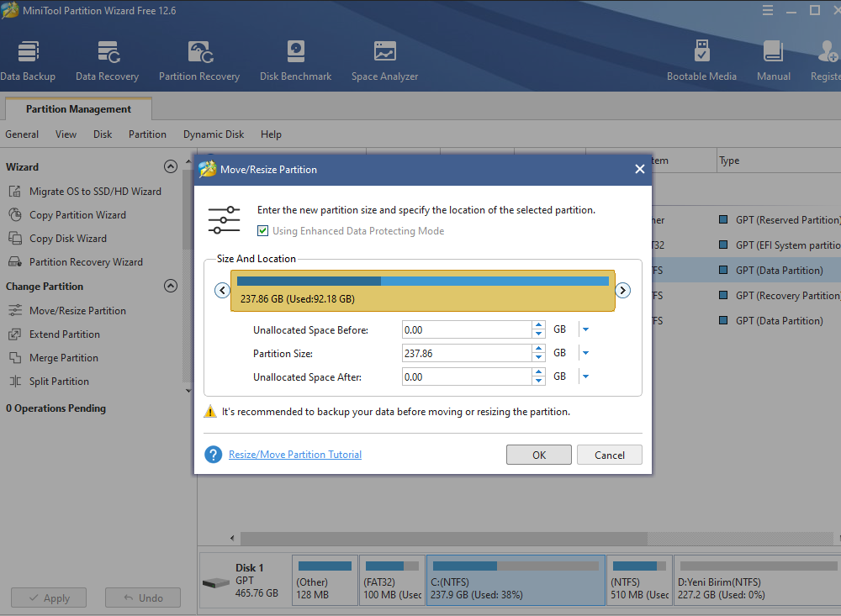
Task: Increase Unallocated Space After value
Action: [538, 372]
